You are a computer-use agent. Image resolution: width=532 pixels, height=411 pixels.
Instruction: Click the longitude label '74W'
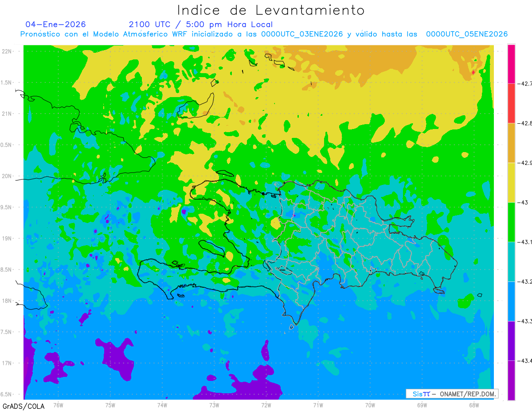[162, 405]
